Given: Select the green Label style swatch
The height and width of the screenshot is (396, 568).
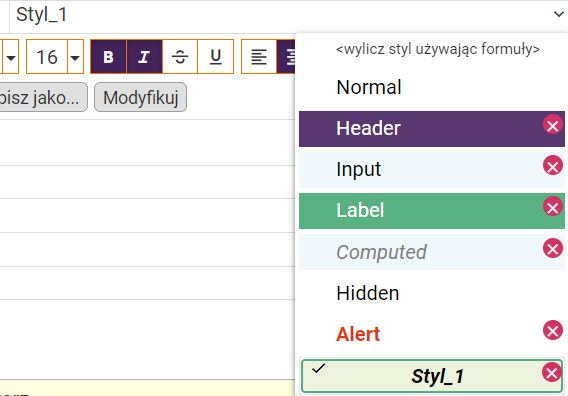Looking at the screenshot, I should [432, 210].
